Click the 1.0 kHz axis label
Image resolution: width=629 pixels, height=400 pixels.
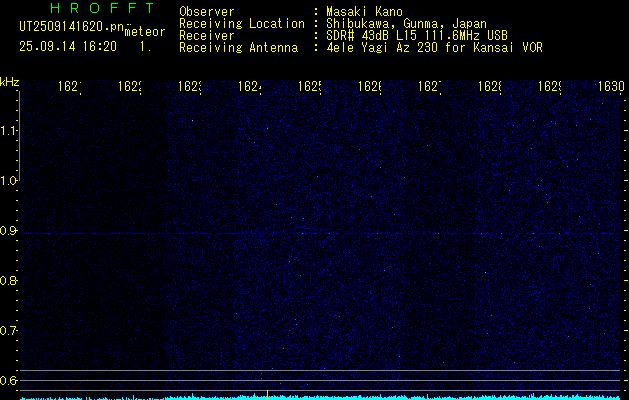[8, 181]
